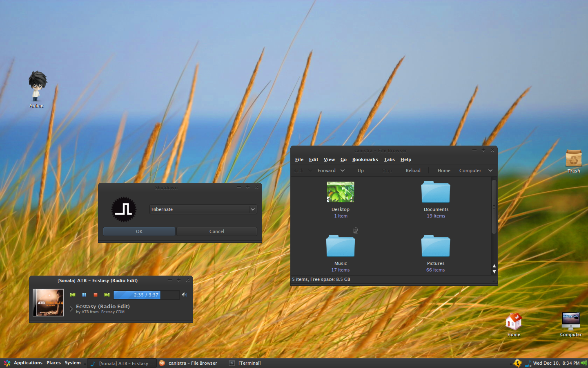Cancel the Shutdown dialog

click(x=217, y=231)
